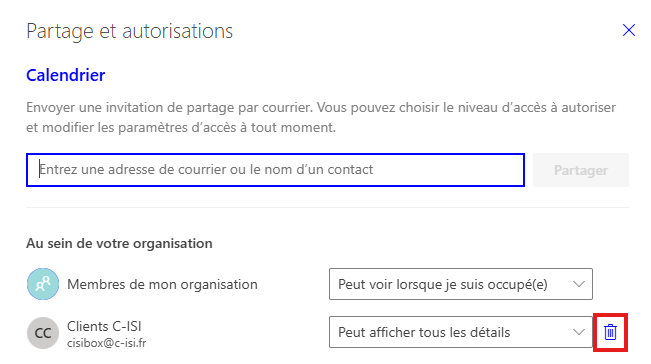
Task: Click the Clients C-ISI contact name
Action: 104,326
